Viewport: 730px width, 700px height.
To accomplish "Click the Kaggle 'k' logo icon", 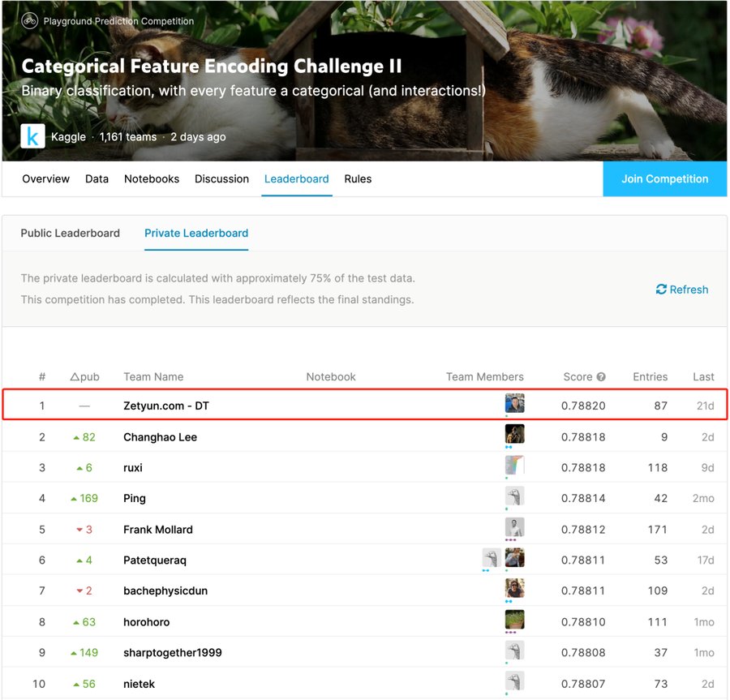I will pos(32,136).
